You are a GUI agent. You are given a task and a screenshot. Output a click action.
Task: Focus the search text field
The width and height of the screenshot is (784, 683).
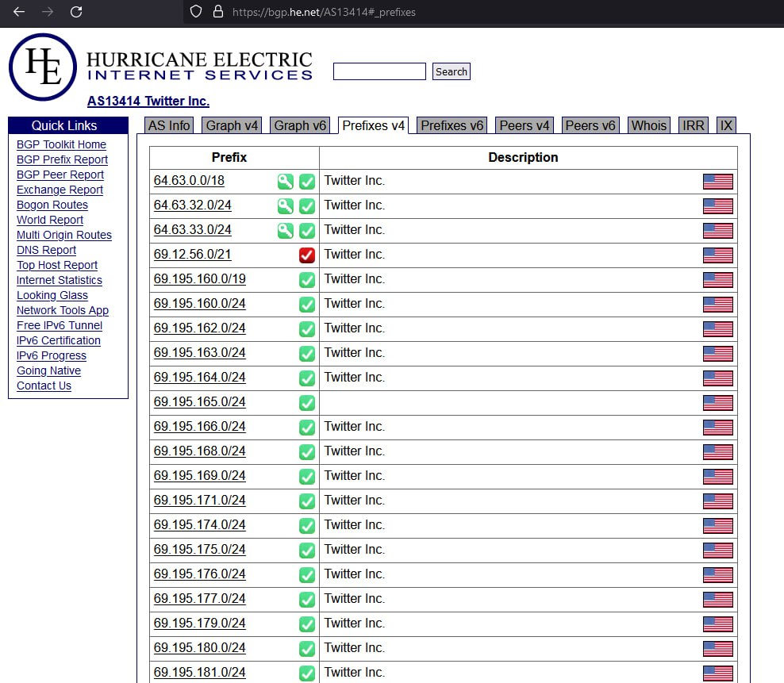coord(379,71)
